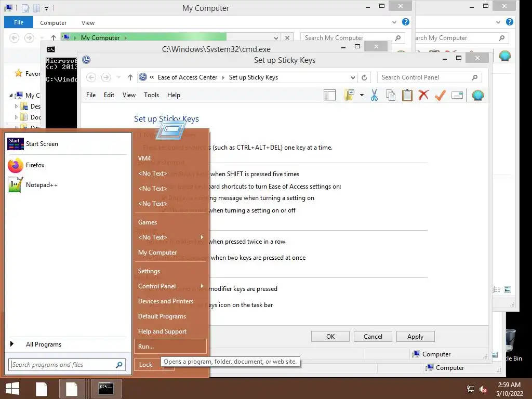This screenshot has width=532, height=399.
Task: Open Tools menu in Sticky Keys window
Action: coord(151,95)
